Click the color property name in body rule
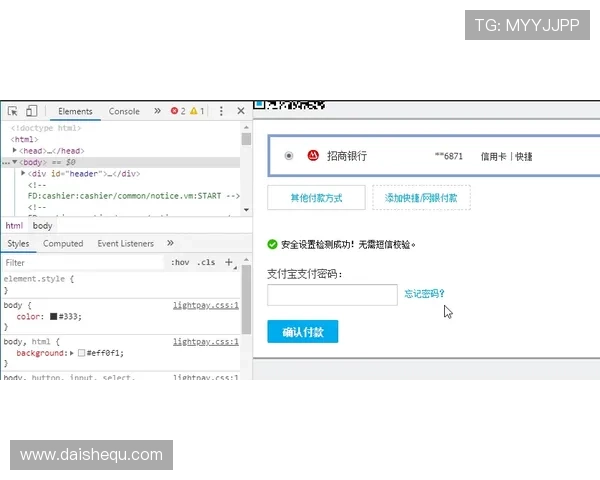Screen dimensions: 600x480 (x=28, y=317)
